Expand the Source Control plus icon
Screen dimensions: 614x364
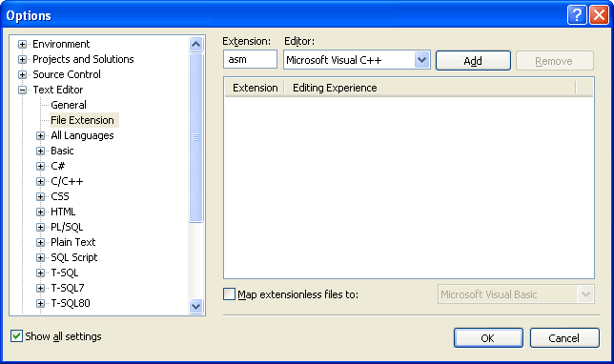pos(22,74)
